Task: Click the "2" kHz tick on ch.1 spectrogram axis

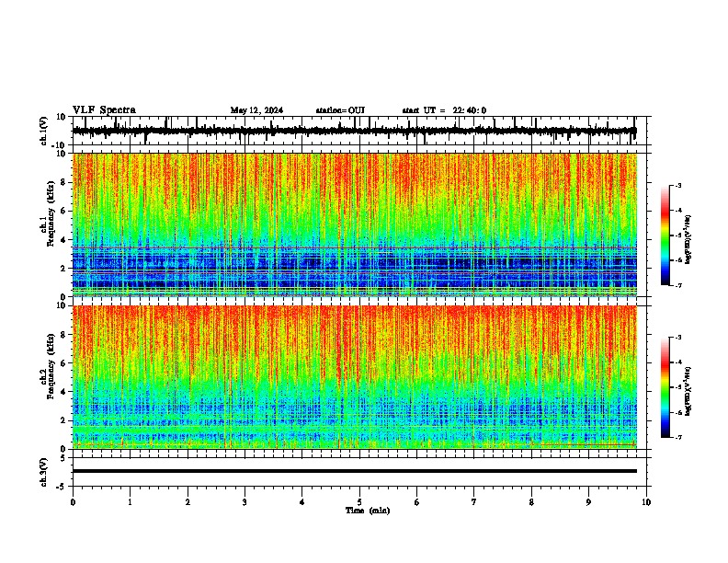Action: click(x=64, y=268)
